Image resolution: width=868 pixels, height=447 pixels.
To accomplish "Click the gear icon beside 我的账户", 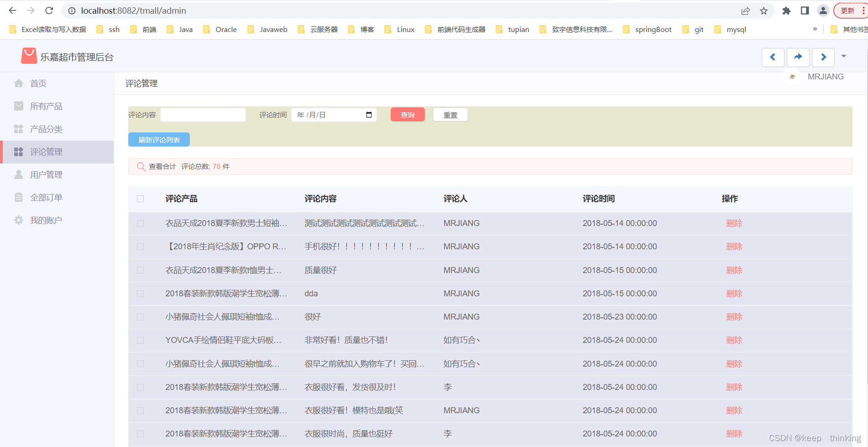I will coord(19,220).
